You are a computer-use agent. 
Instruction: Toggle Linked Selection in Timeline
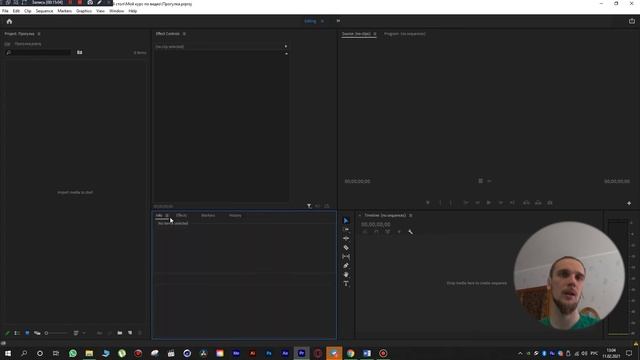388,232
